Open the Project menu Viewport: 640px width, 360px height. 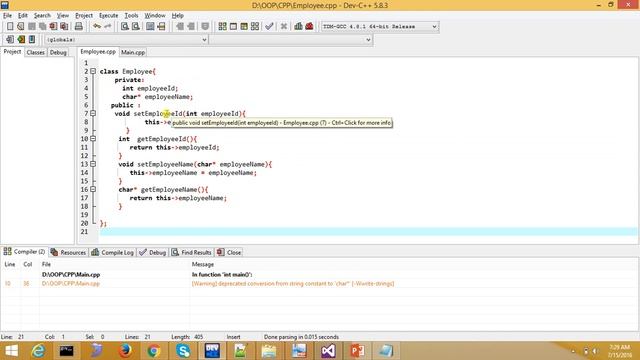(84, 16)
